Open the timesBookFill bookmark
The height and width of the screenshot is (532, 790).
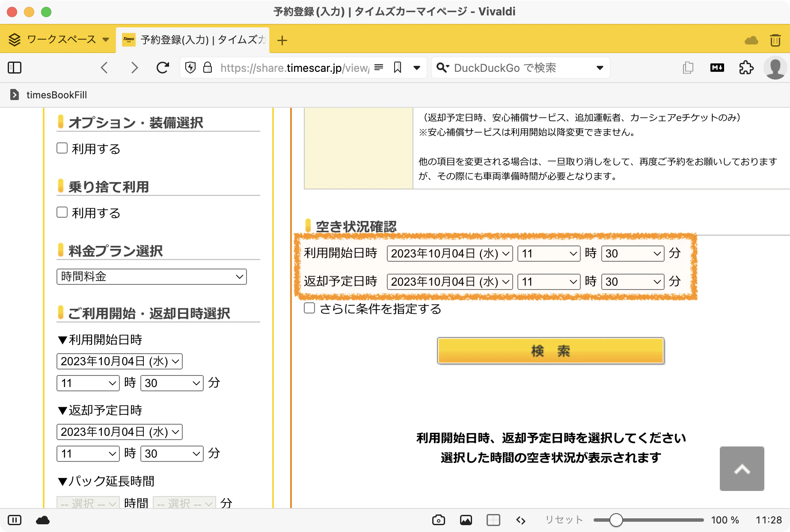pos(48,95)
